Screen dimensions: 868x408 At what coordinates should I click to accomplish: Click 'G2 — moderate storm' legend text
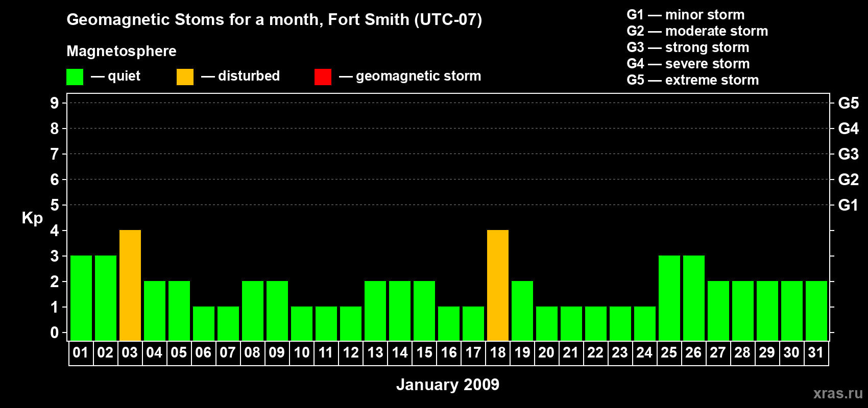(697, 31)
